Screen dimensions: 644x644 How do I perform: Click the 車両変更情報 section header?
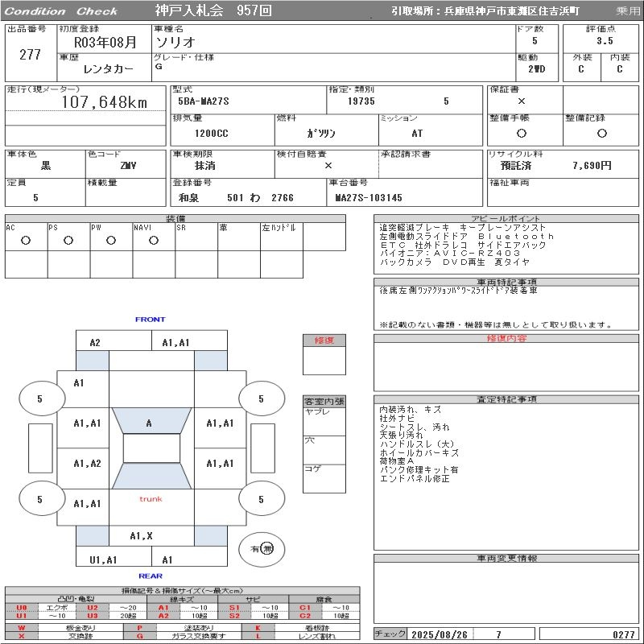[506, 558]
